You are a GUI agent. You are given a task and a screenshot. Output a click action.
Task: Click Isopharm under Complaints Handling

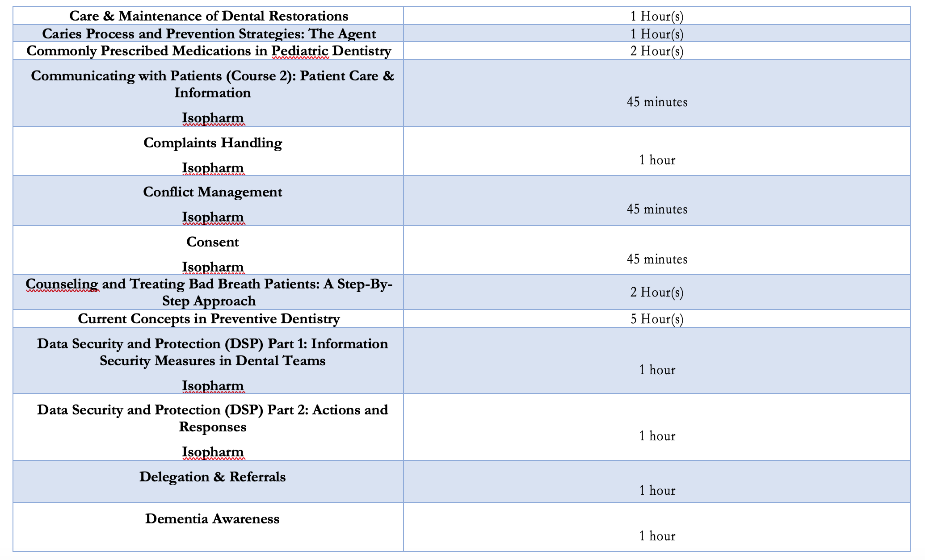[213, 168]
